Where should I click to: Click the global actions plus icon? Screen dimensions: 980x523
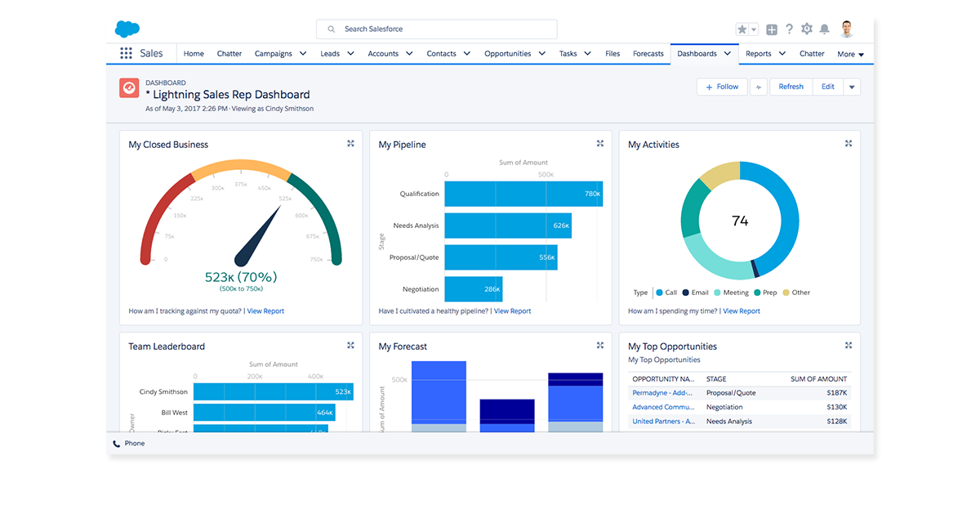[x=772, y=29]
